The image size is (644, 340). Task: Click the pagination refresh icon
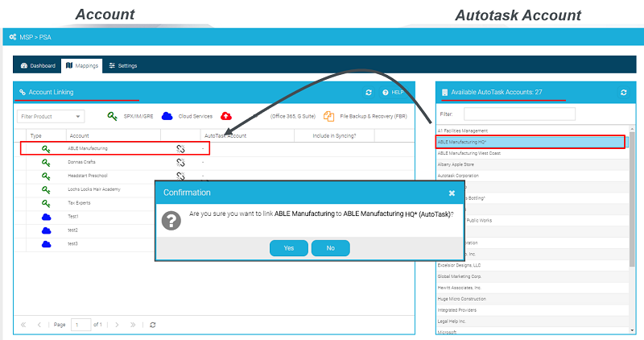tap(153, 325)
